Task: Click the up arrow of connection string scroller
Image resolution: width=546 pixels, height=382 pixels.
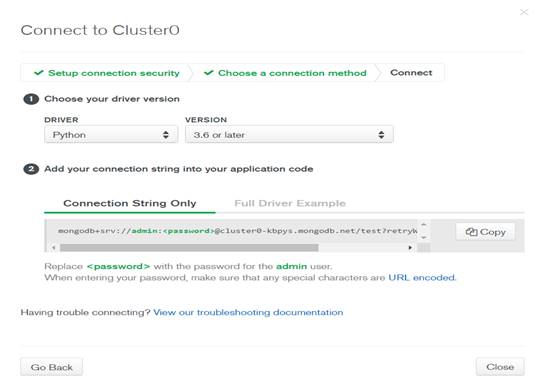Action: 424,224
